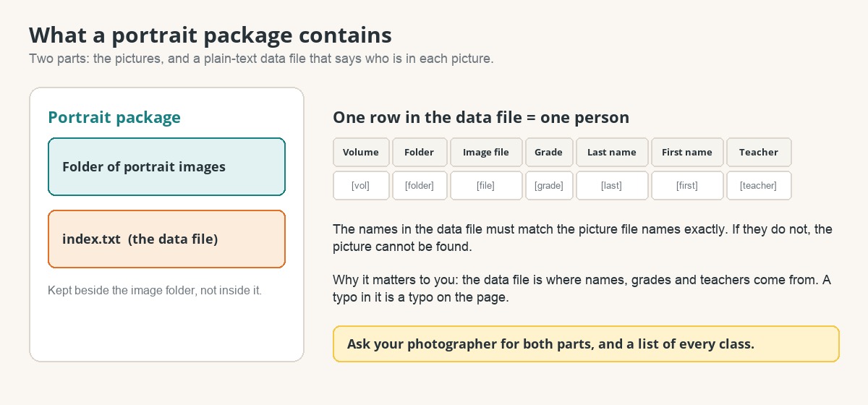Select the '[grade]' cell
868x405 pixels.
[549, 185]
